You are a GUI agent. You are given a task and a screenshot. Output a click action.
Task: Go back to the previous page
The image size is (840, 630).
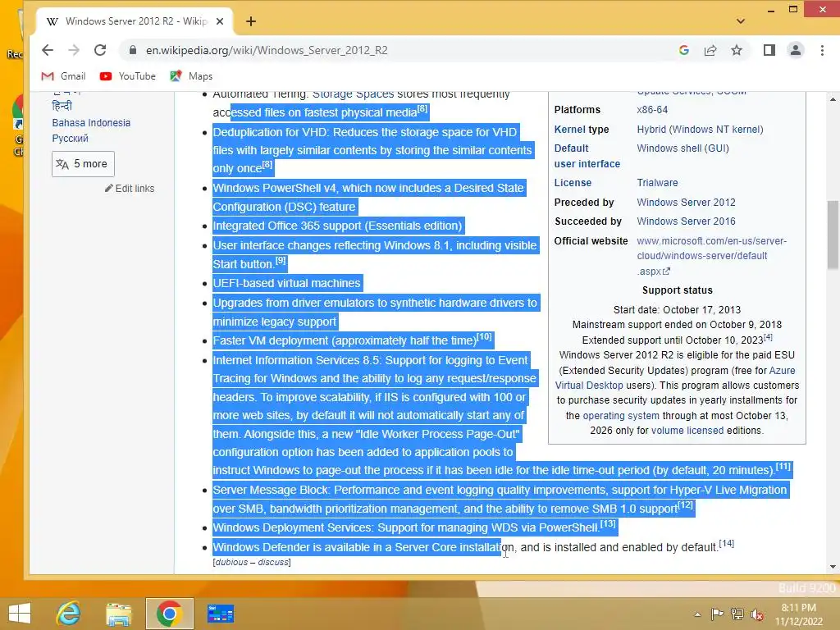[x=48, y=50]
